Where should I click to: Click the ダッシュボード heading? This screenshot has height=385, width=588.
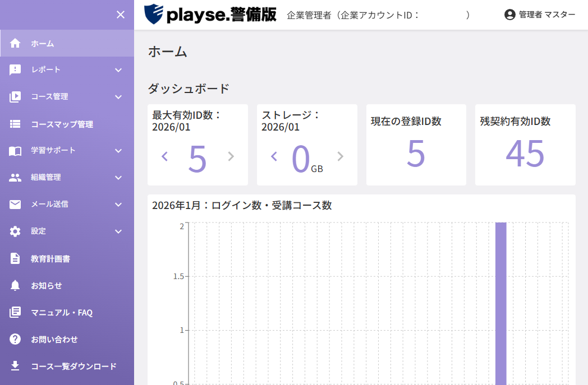coord(189,89)
